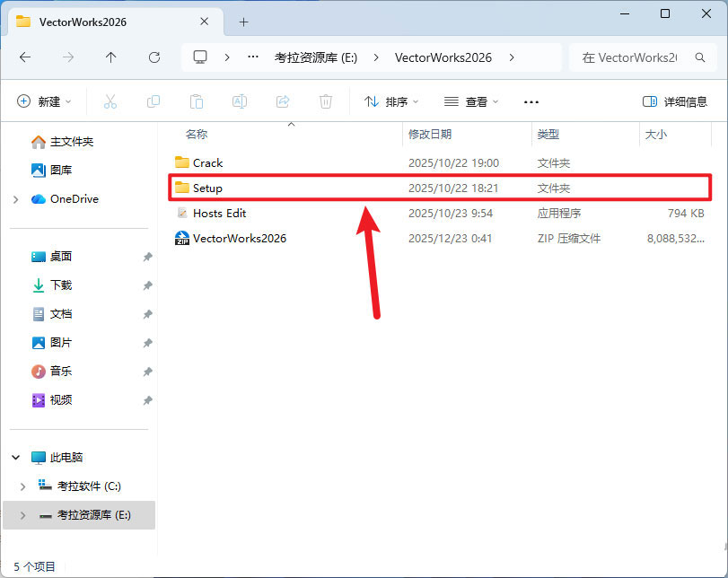Collapse the 此电脑 (This PC) node
This screenshot has height=578, width=728.
pos(16,458)
